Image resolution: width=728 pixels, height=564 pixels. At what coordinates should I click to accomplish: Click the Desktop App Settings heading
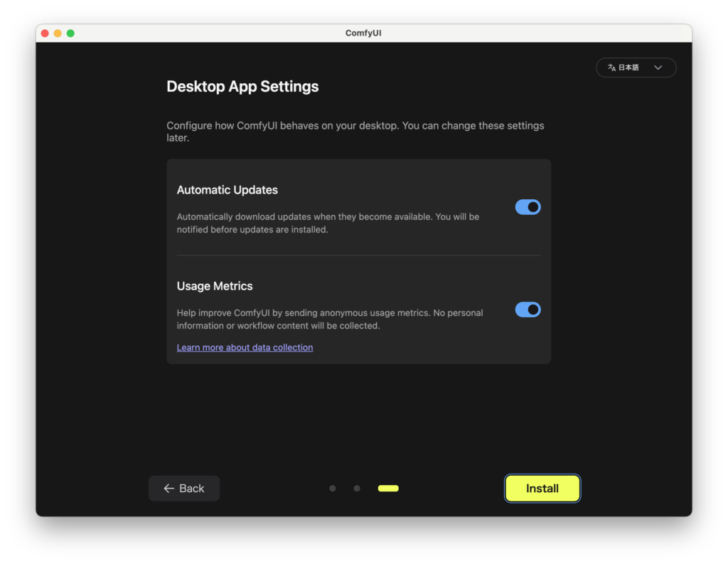tap(242, 87)
